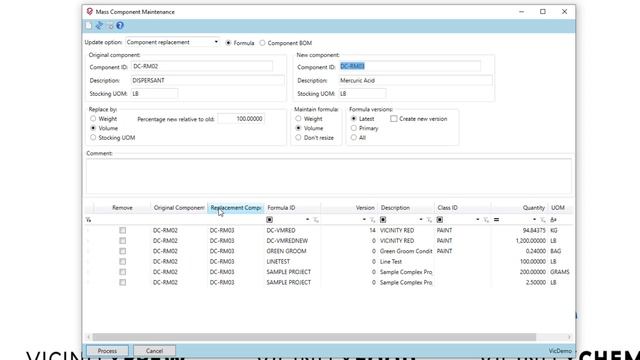Choose Replace by Volume option
The height and width of the screenshot is (360, 640).
(x=93, y=128)
